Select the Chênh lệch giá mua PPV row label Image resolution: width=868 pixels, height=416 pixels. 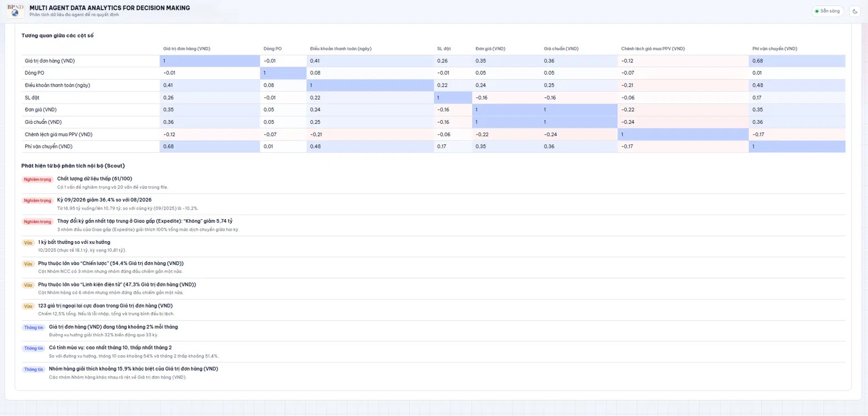[58, 134]
